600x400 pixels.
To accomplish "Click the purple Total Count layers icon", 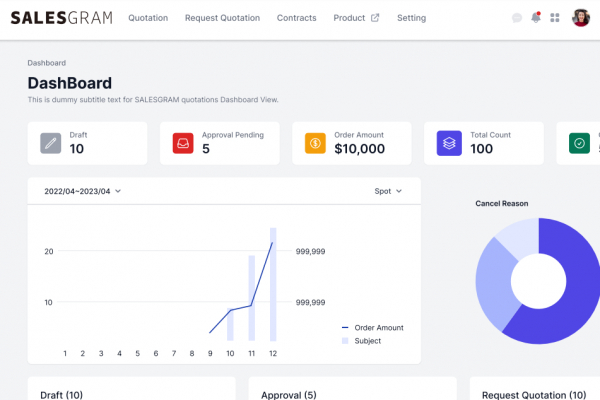I will tap(448, 143).
